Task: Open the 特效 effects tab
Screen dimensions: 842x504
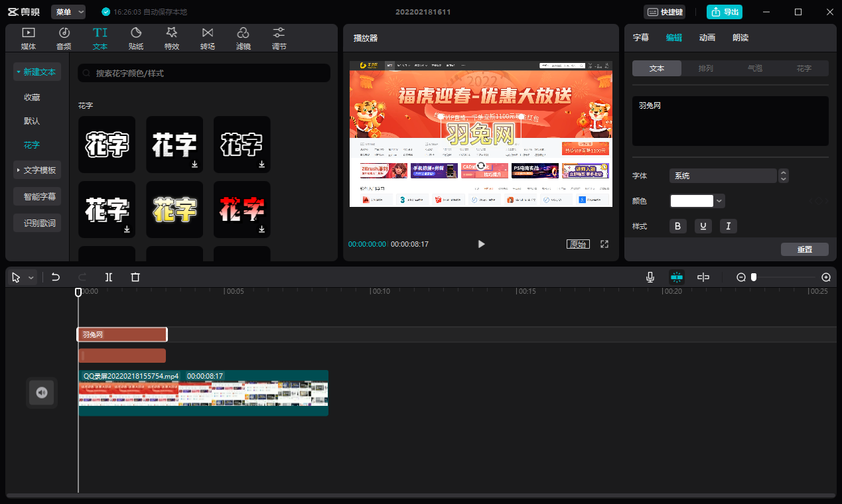Action: (x=172, y=38)
